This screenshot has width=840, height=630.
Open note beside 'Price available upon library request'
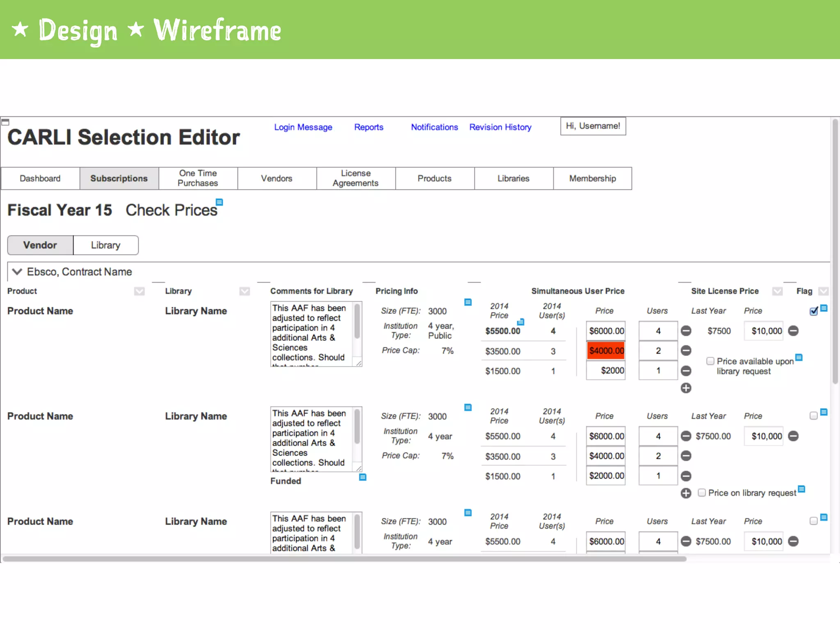click(x=799, y=357)
